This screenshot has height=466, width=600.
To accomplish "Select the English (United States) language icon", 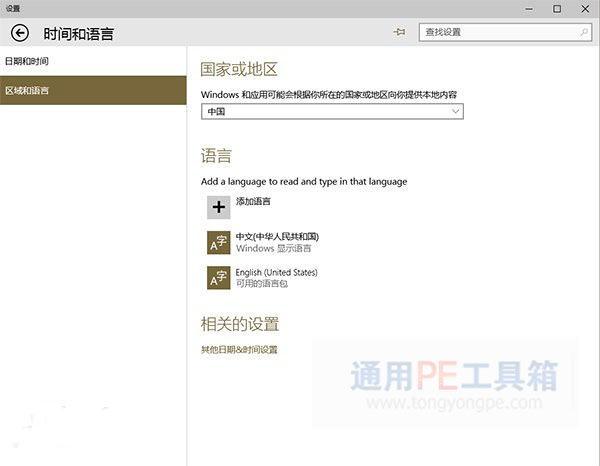I will pyautogui.click(x=218, y=278).
